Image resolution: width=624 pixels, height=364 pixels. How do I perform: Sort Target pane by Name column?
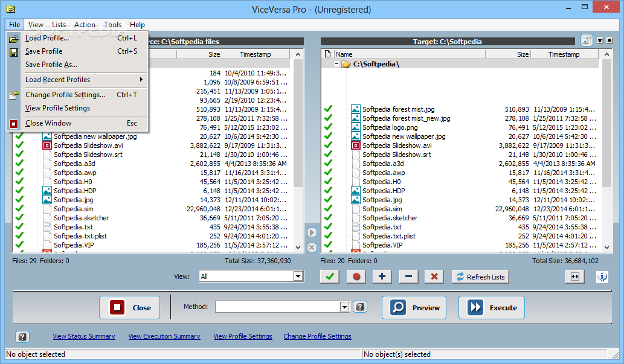click(x=410, y=54)
